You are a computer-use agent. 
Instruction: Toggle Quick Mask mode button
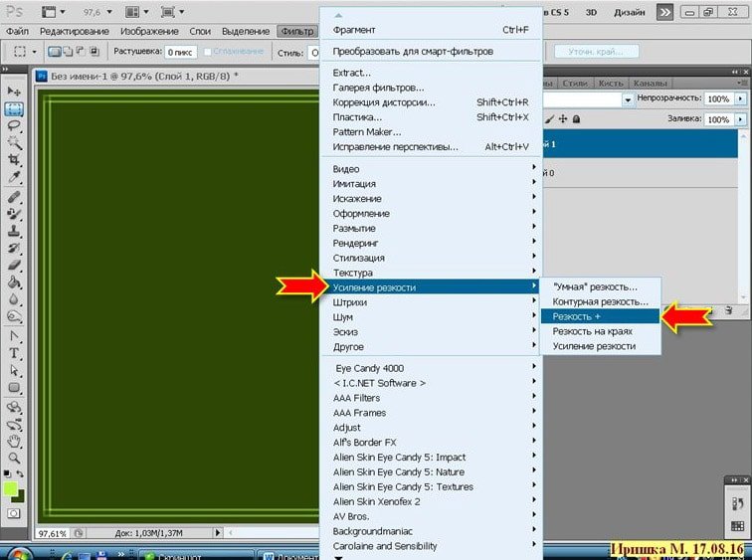click(15, 512)
